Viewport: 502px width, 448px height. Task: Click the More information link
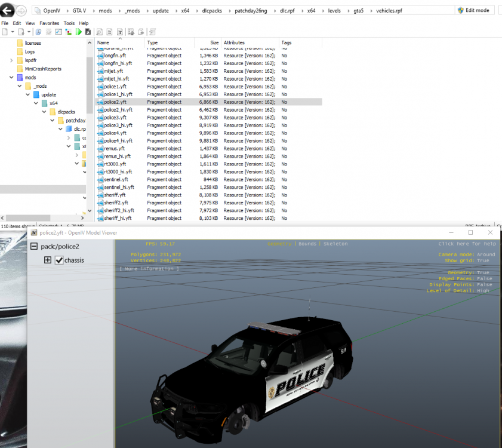point(149,269)
